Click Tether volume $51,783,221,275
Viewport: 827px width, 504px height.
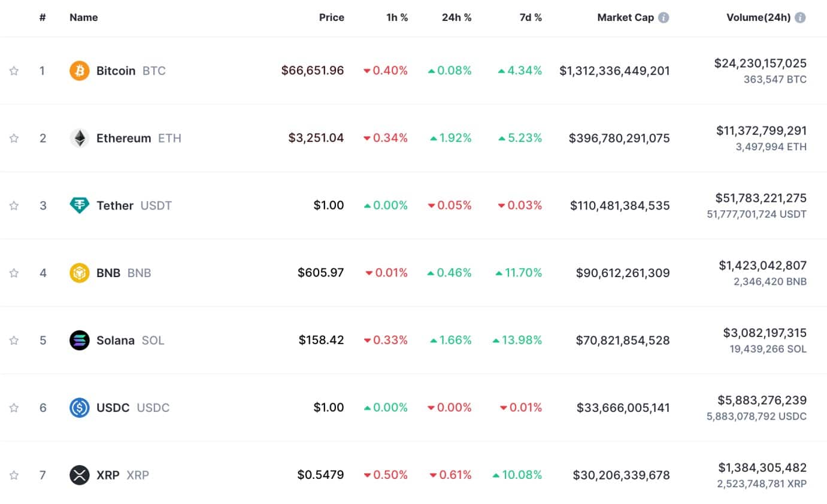pos(761,198)
